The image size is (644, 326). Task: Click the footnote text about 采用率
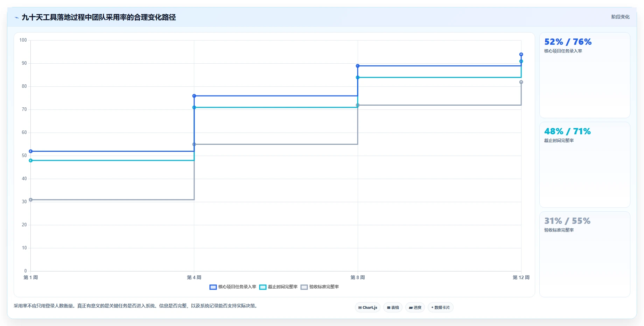point(136,306)
